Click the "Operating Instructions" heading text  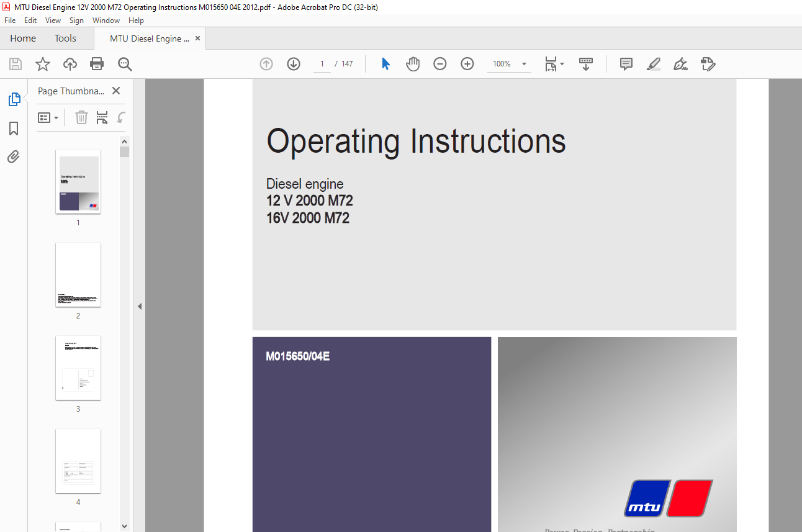point(416,141)
